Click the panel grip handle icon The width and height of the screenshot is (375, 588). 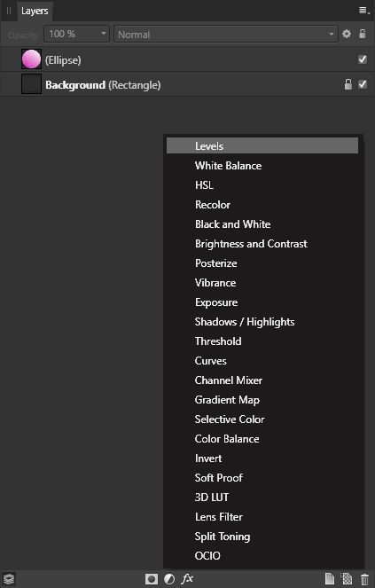(x=8, y=11)
